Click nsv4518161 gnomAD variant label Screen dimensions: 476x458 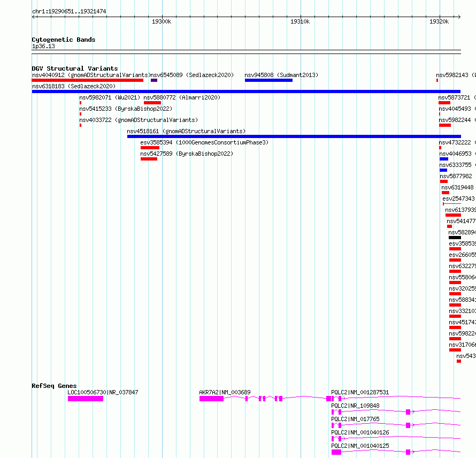(186, 131)
